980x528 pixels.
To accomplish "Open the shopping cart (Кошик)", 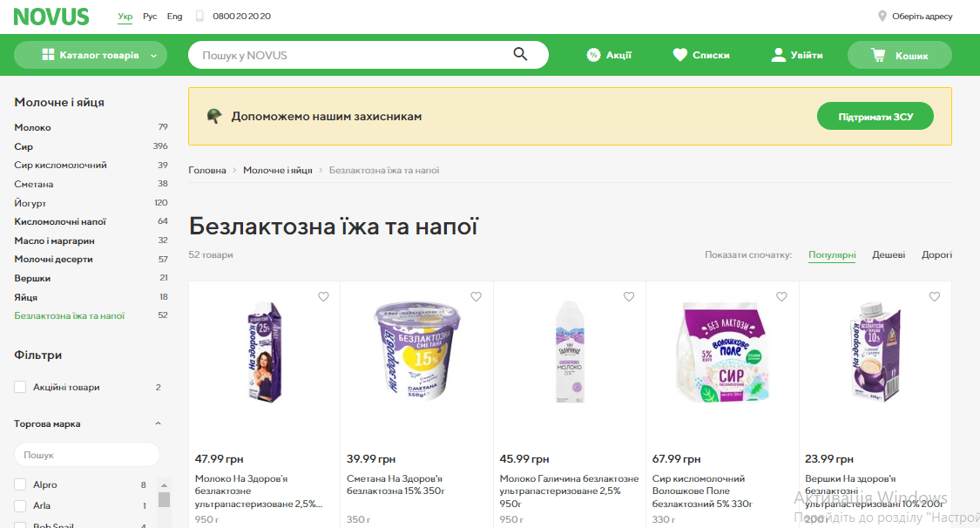I will 899,55.
